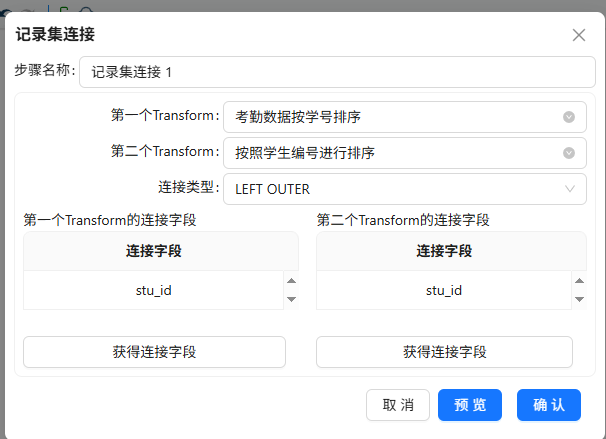Confirm with the 确认 button
Image resolution: width=606 pixels, height=439 pixels.
549,405
